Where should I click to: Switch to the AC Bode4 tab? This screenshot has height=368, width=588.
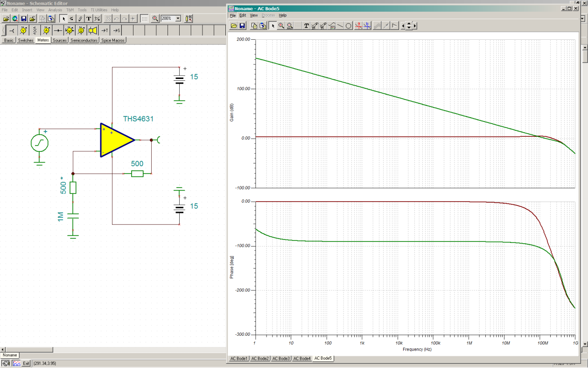pos(302,359)
